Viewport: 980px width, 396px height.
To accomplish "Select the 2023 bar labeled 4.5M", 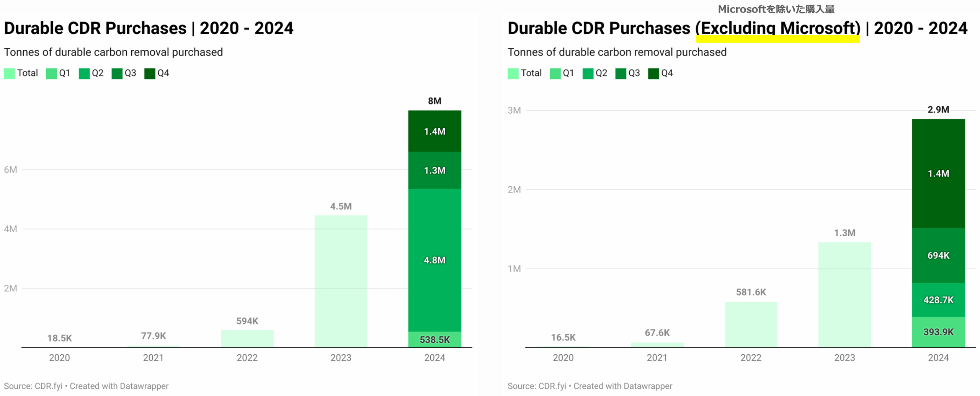I will tap(341, 281).
